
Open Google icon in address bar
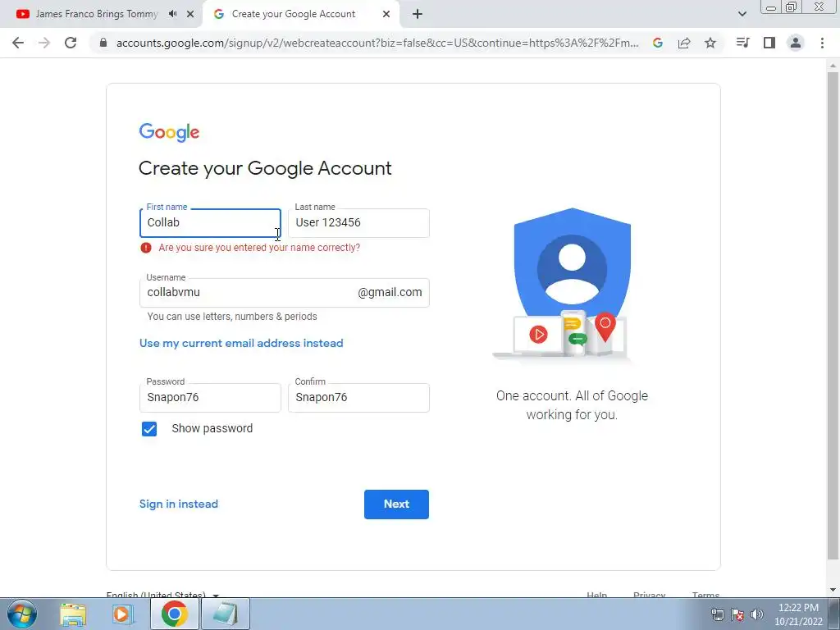tap(658, 43)
